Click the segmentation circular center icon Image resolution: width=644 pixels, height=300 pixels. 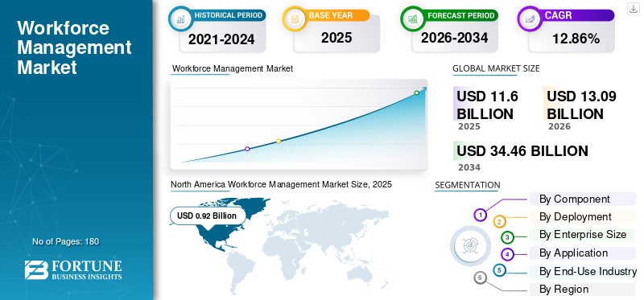[470, 245]
